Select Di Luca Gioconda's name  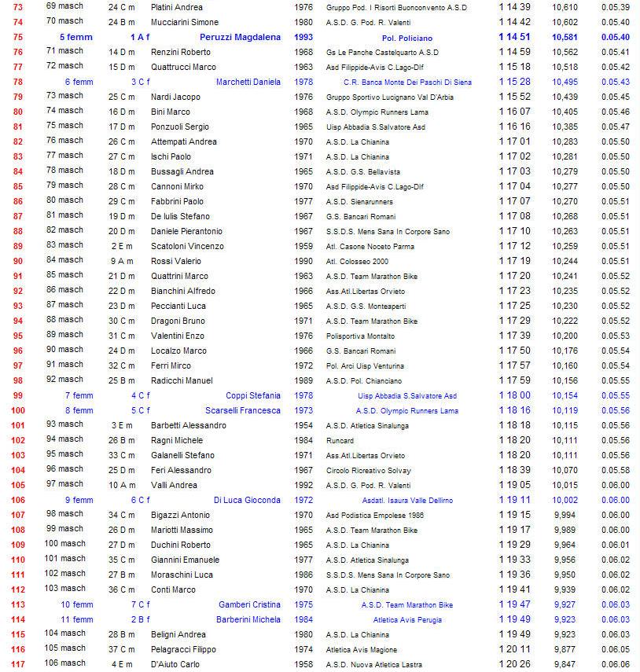pyautogui.click(x=246, y=500)
